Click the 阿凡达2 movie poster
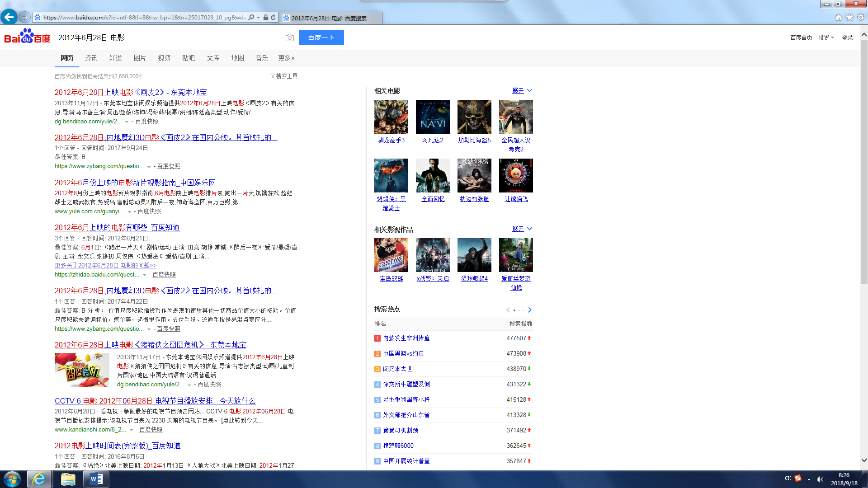This screenshot has width=868, height=488. point(433,117)
